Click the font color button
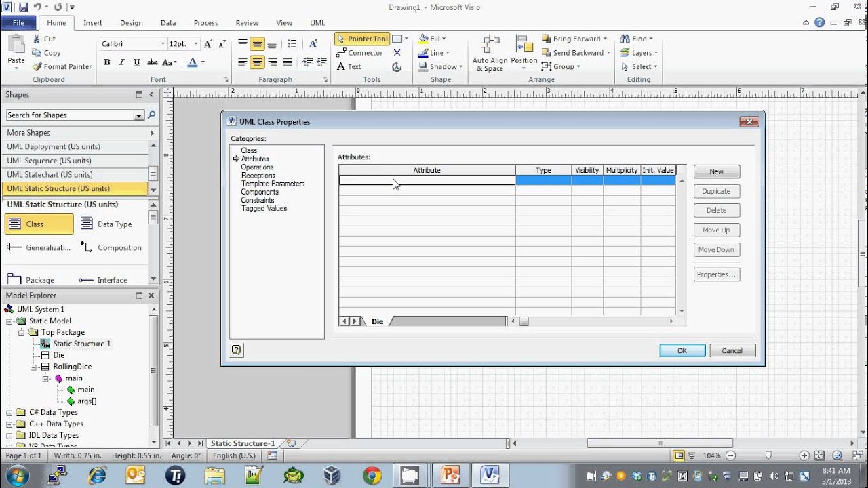 pos(193,62)
